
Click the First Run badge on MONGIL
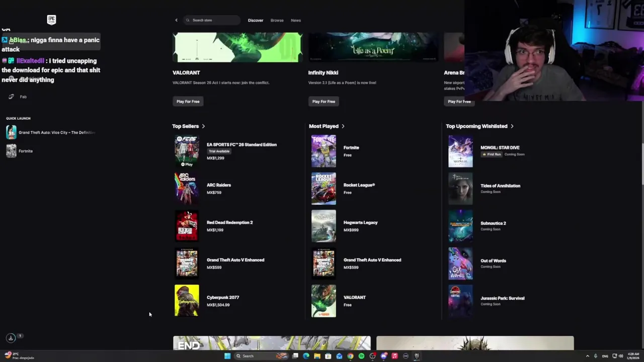click(x=491, y=154)
